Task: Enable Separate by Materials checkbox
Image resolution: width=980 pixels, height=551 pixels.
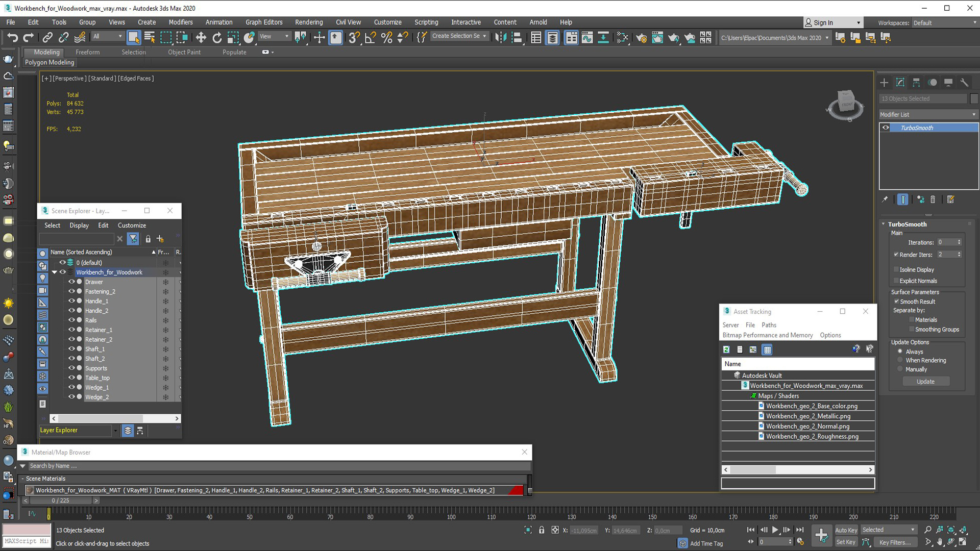Action: (912, 320)
